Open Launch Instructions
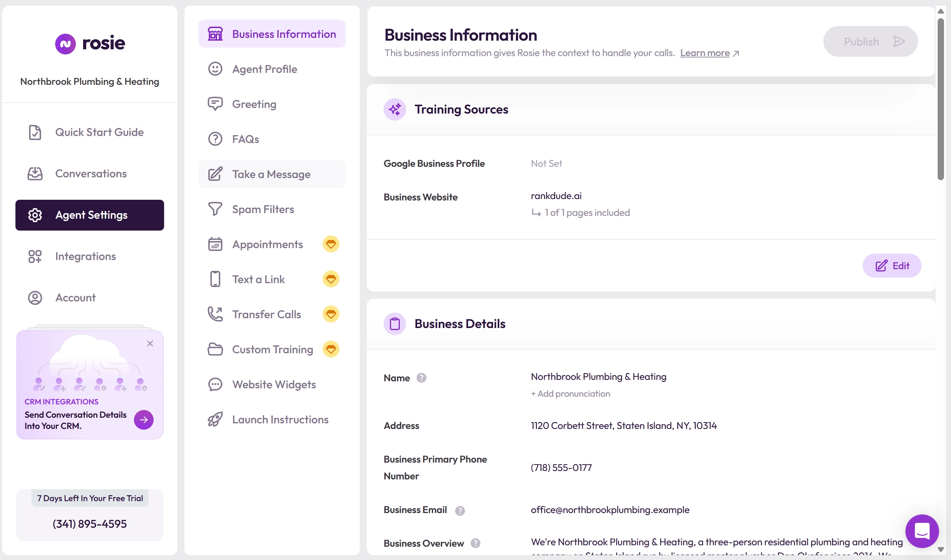Screen dimensions: 951x560 [x=272, y=419]
